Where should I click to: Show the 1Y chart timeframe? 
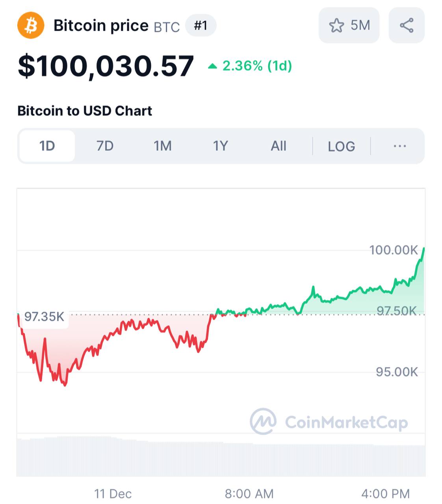point(221,146)
